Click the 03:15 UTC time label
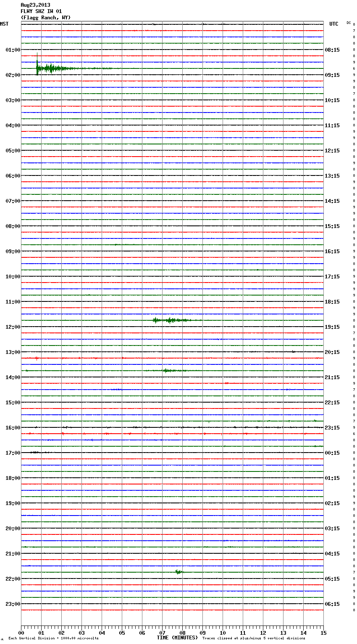Viewport: 357px width, 644px height. [x=332, y=529]
